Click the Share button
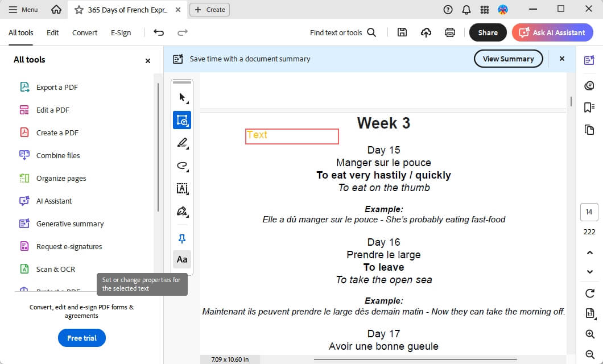The width and height of the screenshot is (603, 364). pos(488,32)
